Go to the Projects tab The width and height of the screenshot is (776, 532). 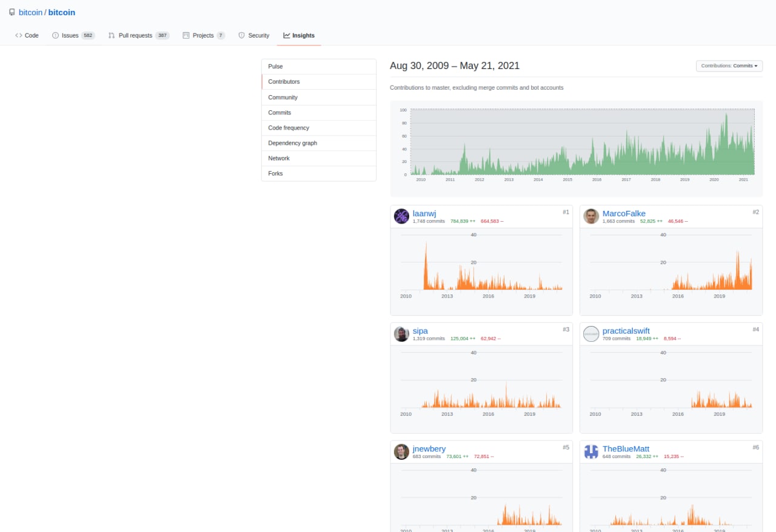tap(204, 36)
